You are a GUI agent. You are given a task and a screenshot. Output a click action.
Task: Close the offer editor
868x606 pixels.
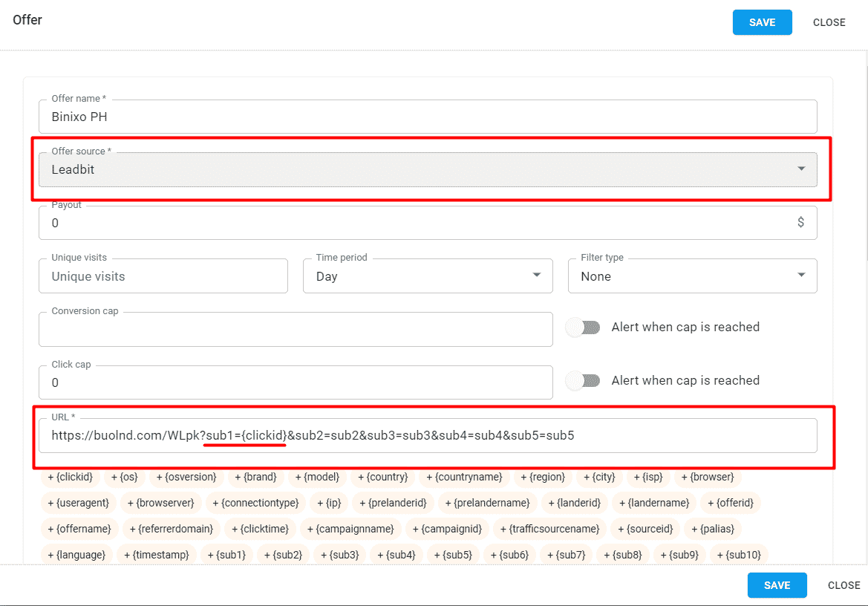click(829, 22)
